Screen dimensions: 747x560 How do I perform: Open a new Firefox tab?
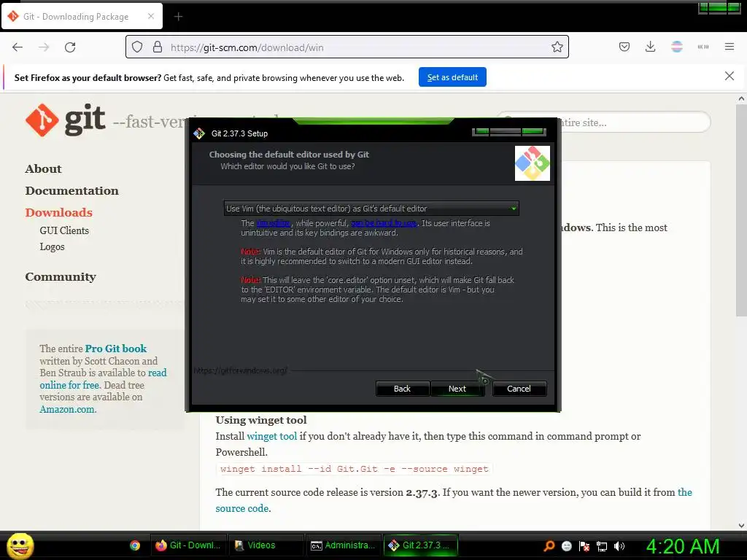178,17
